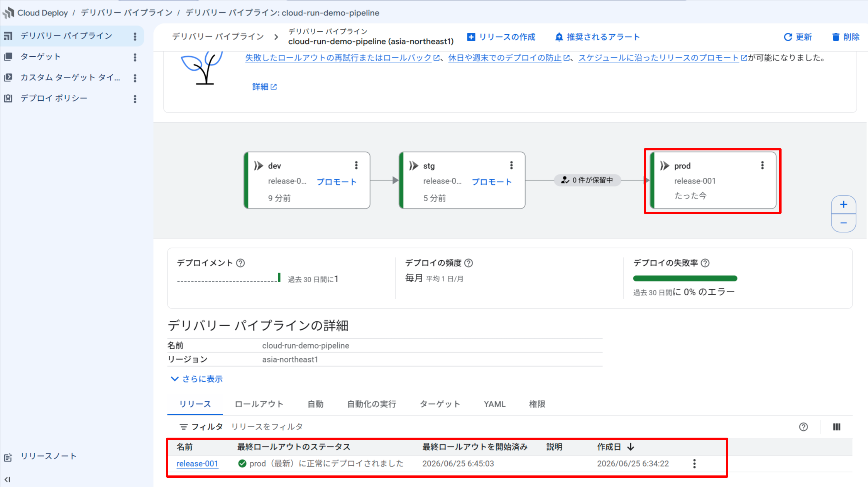
Task: Click help icon next to デプロイの頻度
Action: (x=469, y=263)
